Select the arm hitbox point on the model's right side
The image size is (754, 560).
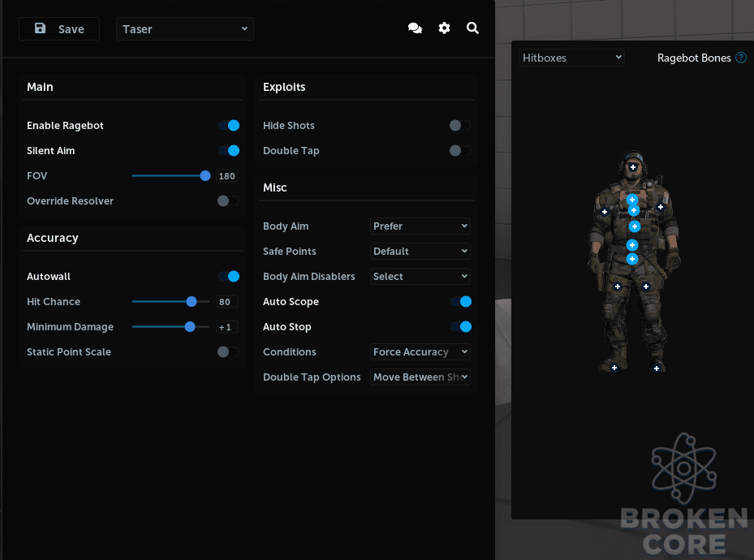pyautogui.click(x=661, y=207)
